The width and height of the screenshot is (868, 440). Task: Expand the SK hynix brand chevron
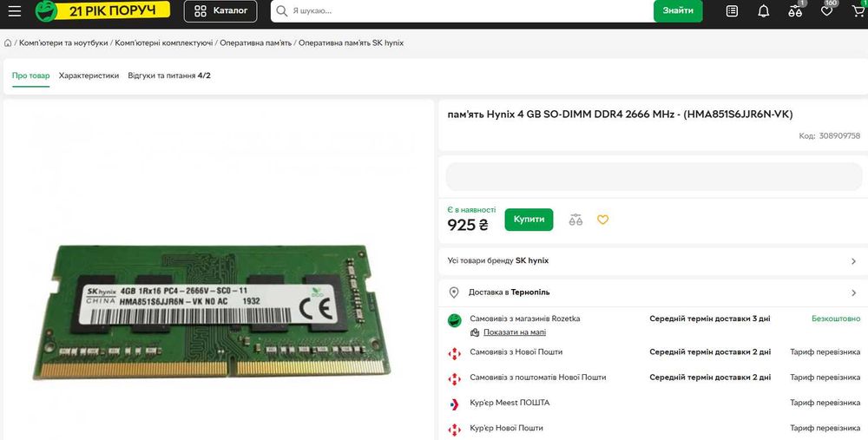click(853, 261)
